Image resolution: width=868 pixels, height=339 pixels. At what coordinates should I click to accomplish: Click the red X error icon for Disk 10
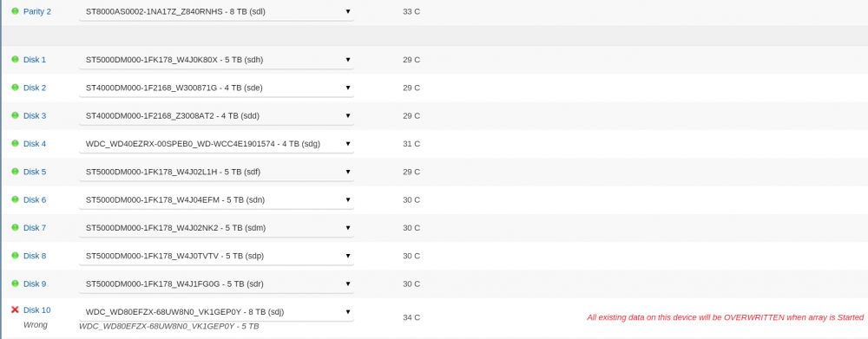pyautogui.click(x=15, y=310)
